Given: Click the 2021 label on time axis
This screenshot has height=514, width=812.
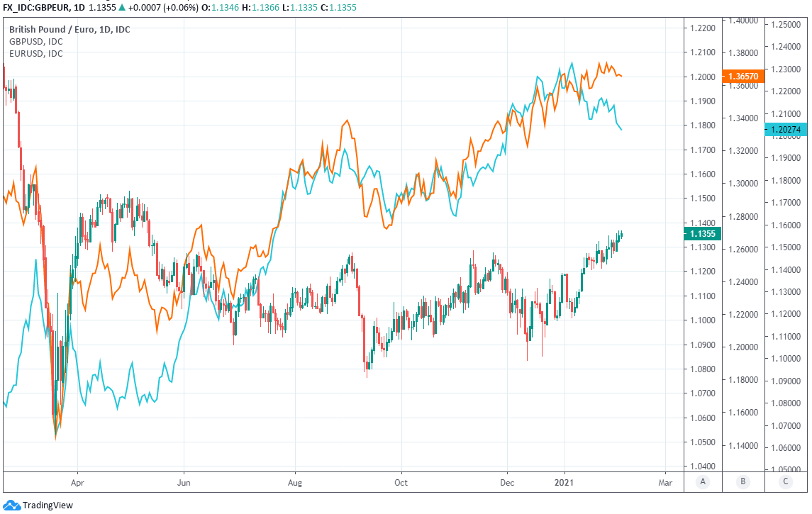Looking at the screenshot, I should click(x=565, y=482).
